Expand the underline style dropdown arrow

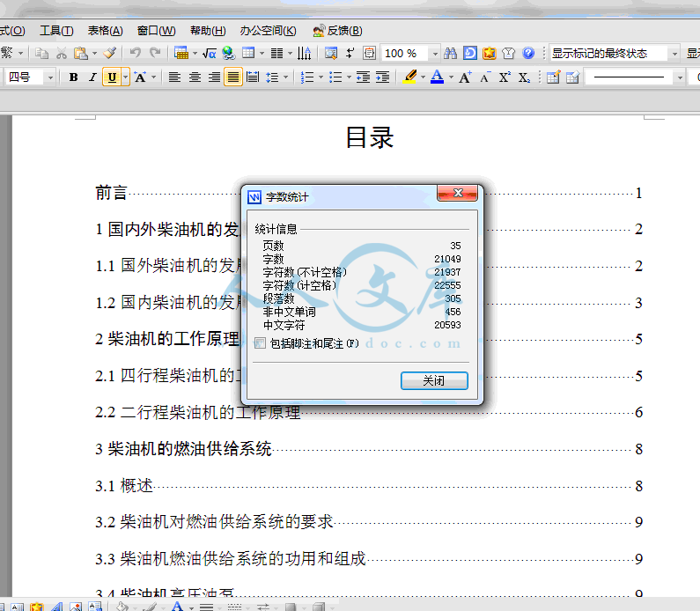126,77
